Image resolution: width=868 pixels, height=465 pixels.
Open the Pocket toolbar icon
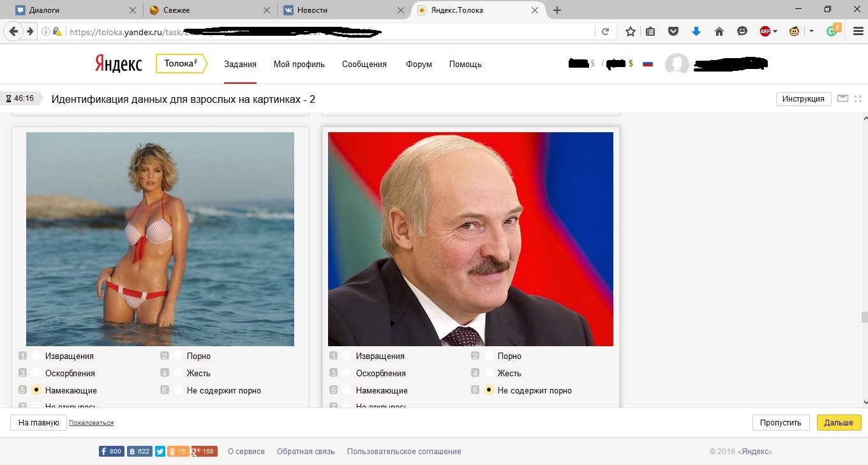673,31
